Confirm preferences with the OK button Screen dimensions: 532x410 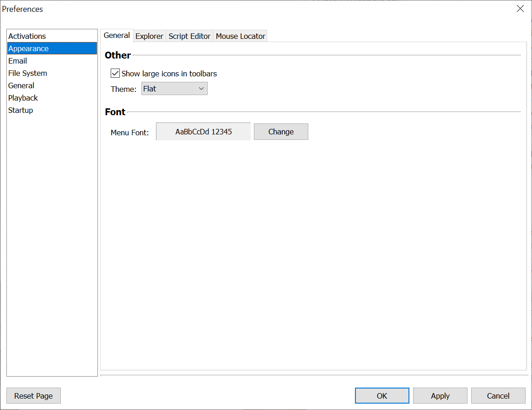(382, 396)
